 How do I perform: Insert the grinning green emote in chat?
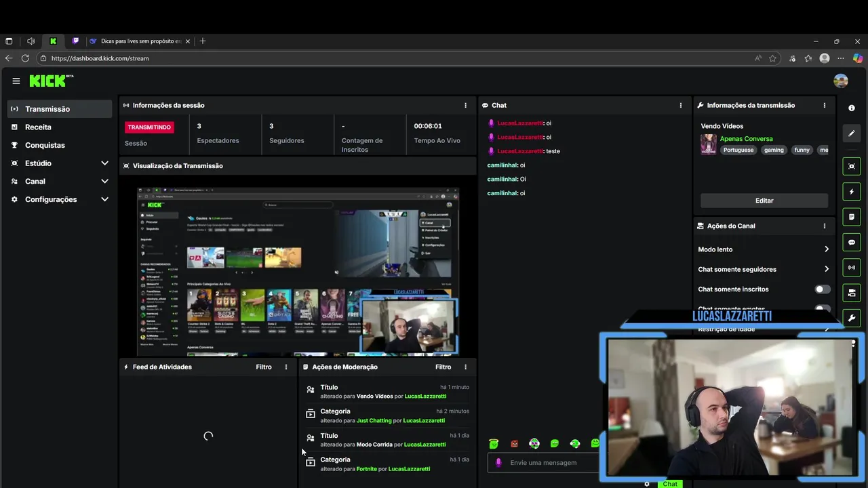click(x=555, y=444)
